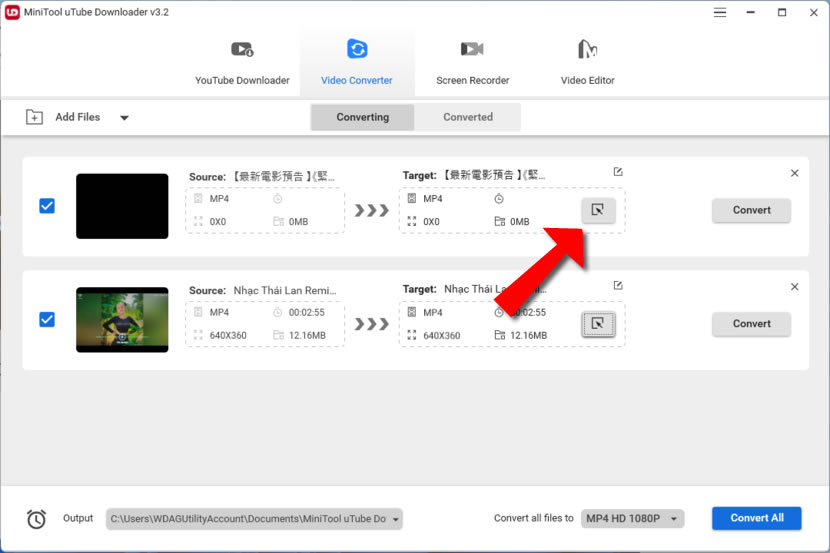Maximize the uTube Downloader window
This screenshot has height=553, width=830.
(x=782, y=12)
